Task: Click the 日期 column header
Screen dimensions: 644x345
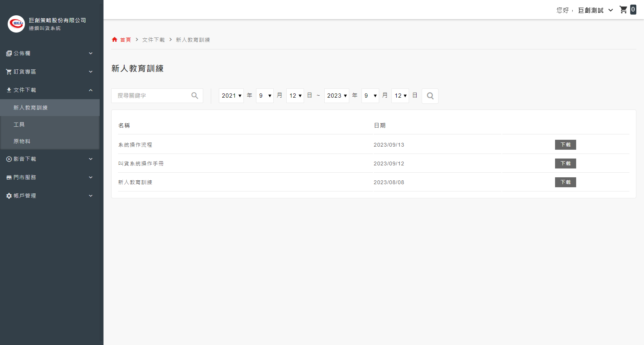Action: tap(379, 125)
